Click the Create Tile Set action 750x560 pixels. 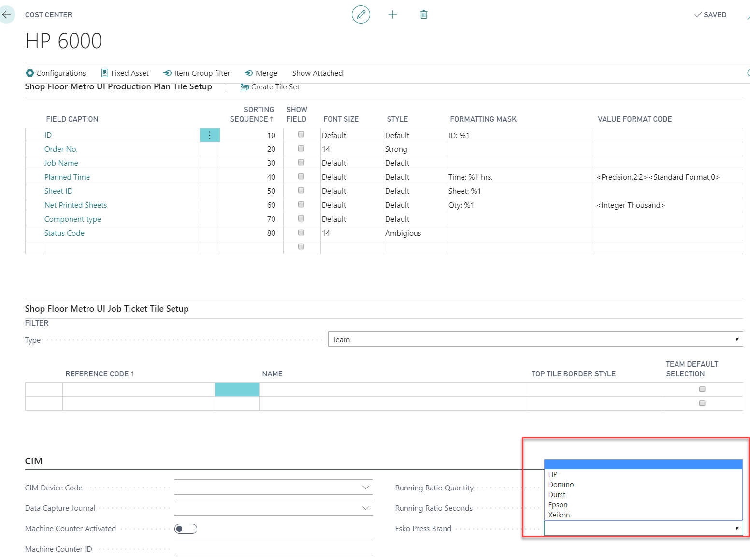pos(270,87)
